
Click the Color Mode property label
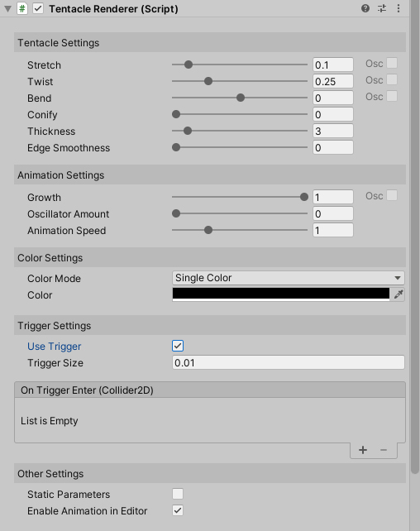point(54,279)
